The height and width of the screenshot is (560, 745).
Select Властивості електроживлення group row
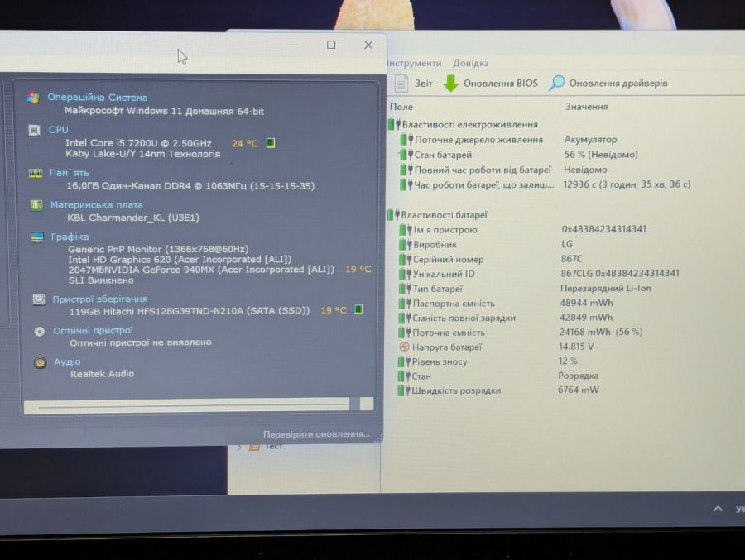point(464,124)
